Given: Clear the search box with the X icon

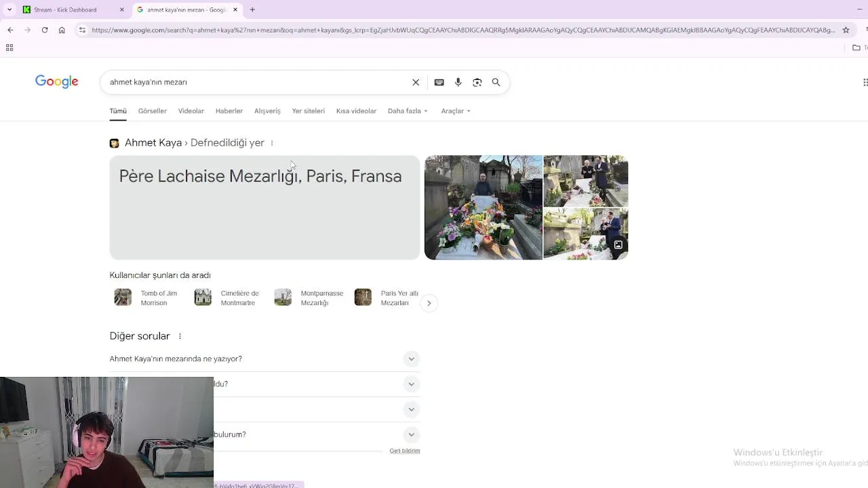Looking at the screenshot, I should [x=416, y=82].
